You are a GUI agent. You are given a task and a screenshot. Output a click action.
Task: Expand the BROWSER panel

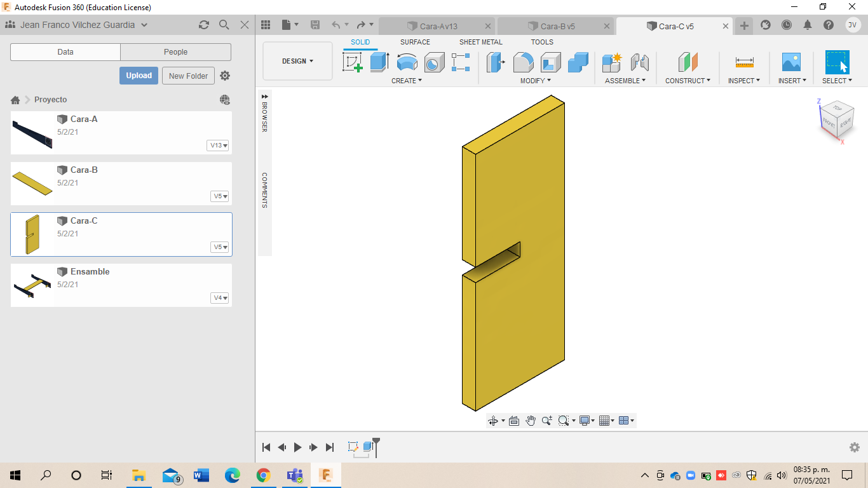pos(265,97)
